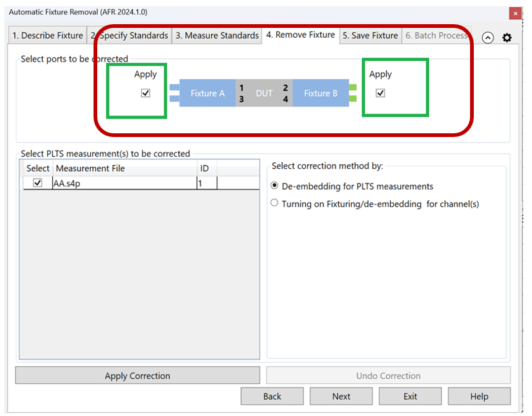532x416 pixels.
Task: Toggle Apply checkbox for Fixture A
Action: [x=146, y=93]
